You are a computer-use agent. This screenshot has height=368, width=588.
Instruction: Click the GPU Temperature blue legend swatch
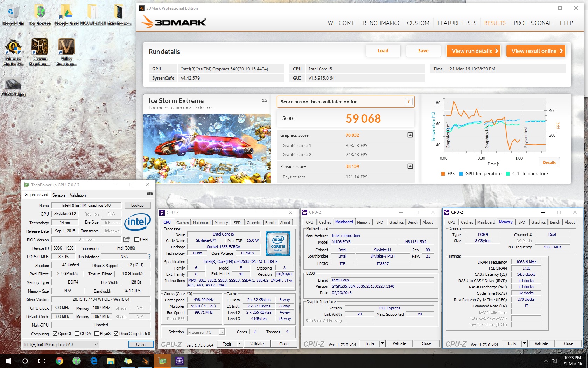[x=461, y=174]
